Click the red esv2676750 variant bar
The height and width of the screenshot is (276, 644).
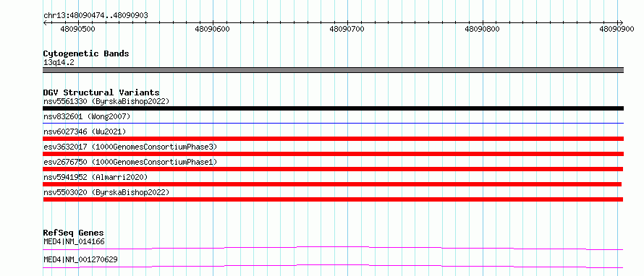(333, 169)
